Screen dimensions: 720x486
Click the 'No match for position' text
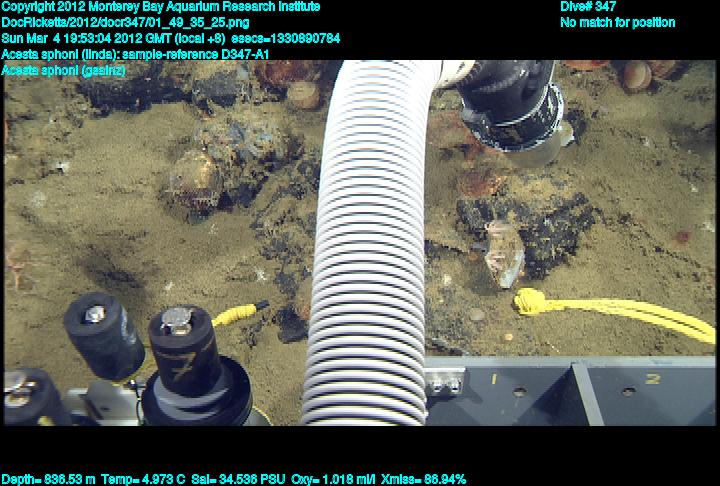617,23
